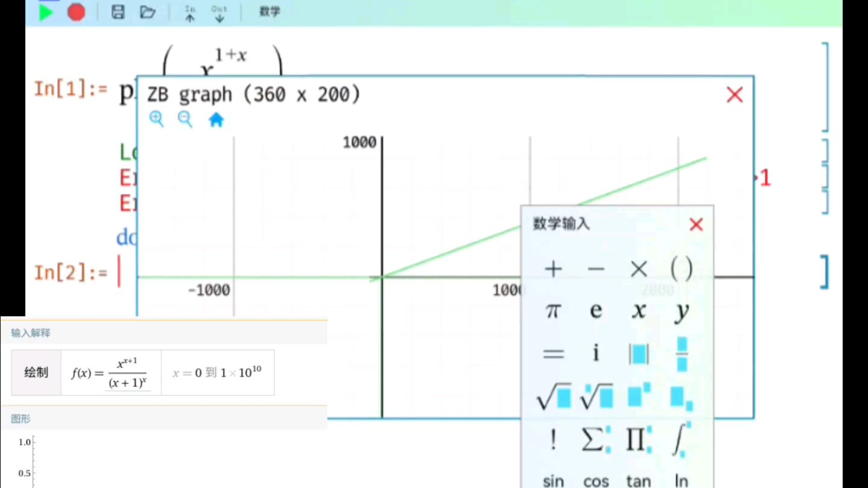Open the 数学 menu in toolbar

coord(269,12)
